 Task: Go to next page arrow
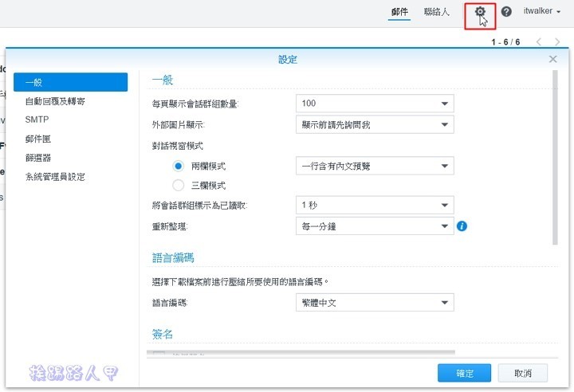pyautogui.click(x=558, y=41)
